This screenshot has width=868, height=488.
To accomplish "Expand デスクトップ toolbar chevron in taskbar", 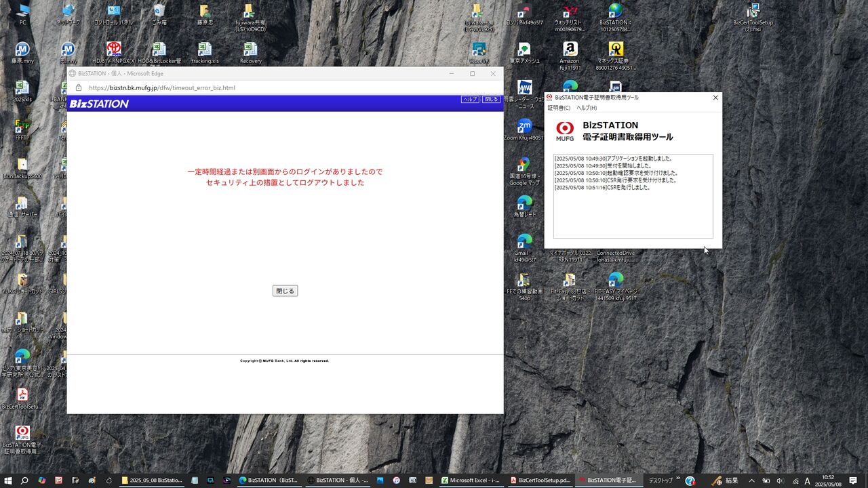I will click(678, 479).
